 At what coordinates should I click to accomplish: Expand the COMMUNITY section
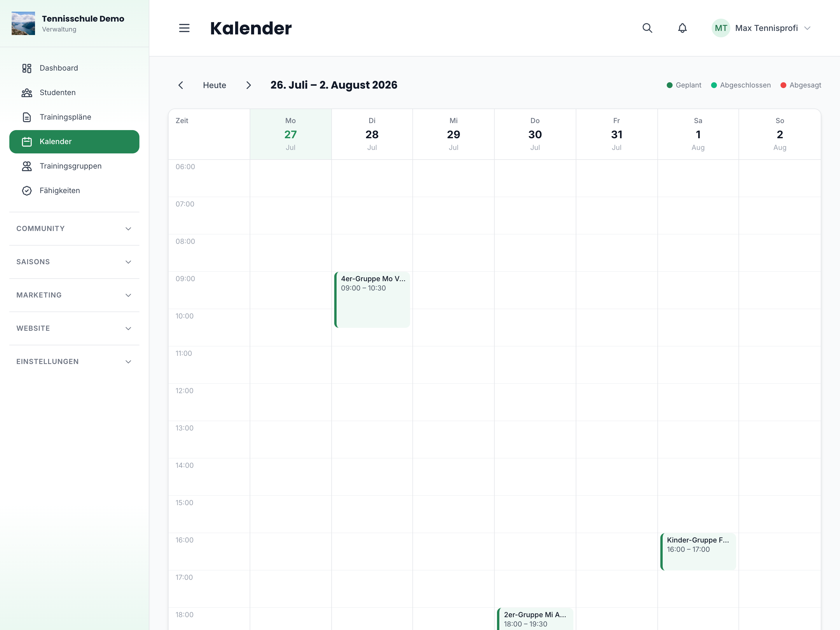74,229
